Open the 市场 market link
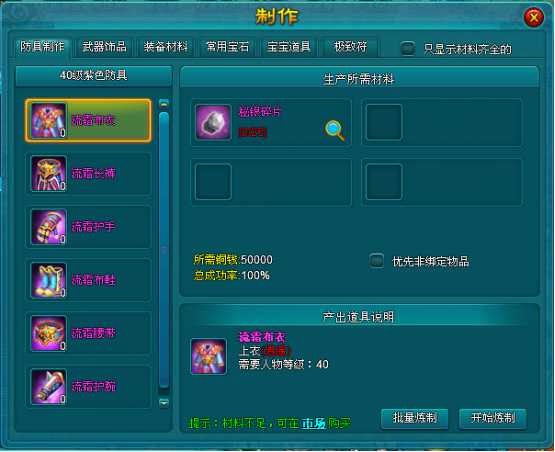555x452 pixels. [x=314, y=423]
